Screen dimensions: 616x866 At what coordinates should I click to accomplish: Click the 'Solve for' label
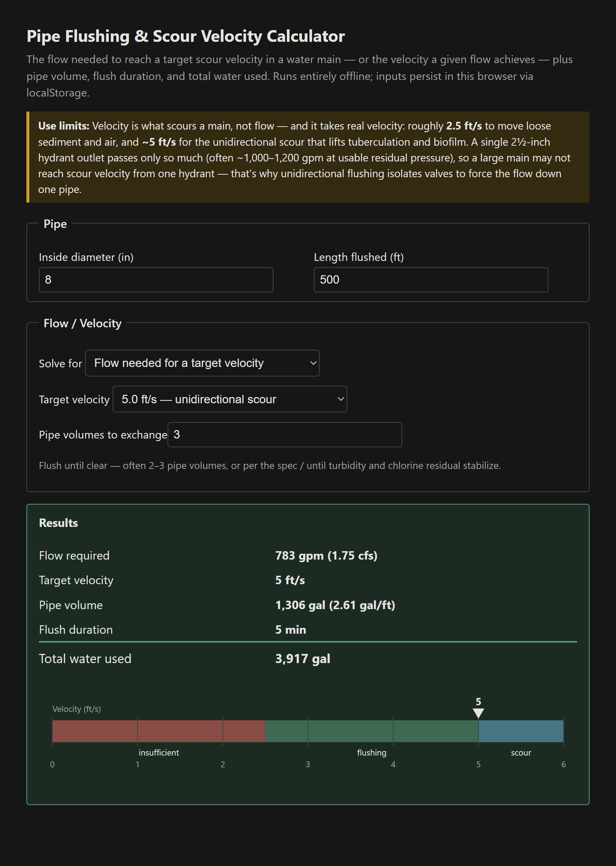coord(60,364)
